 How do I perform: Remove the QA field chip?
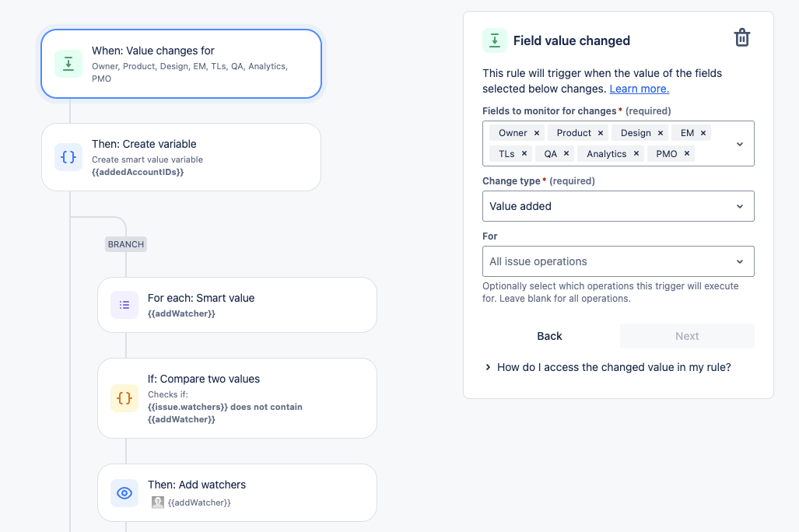566,153
